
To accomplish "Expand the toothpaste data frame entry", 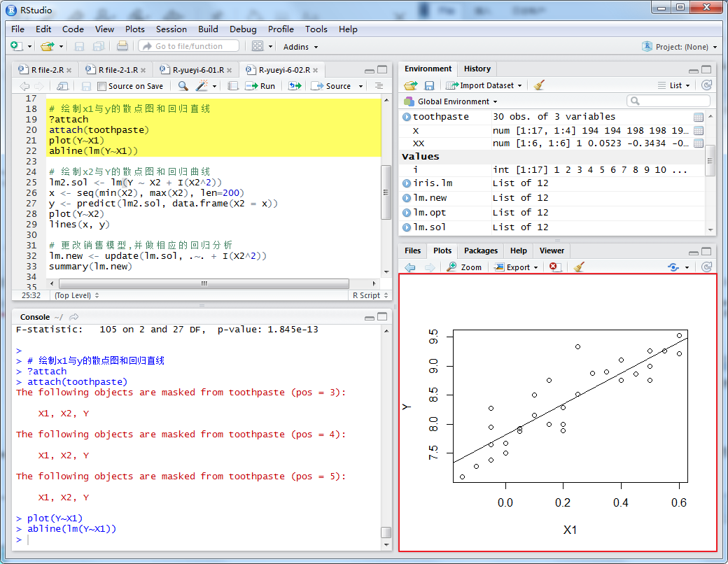I will [x=407, y=117].
